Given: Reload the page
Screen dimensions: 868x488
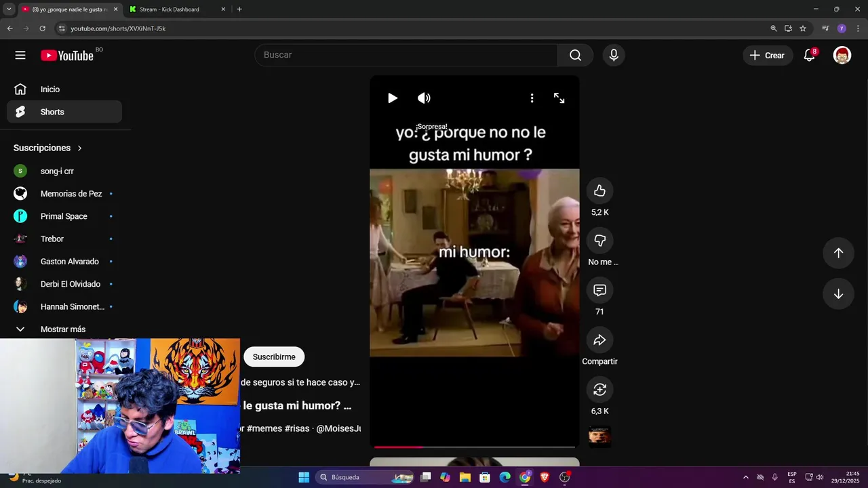Looking at the screenshot, I should click(x=42, y=28).
